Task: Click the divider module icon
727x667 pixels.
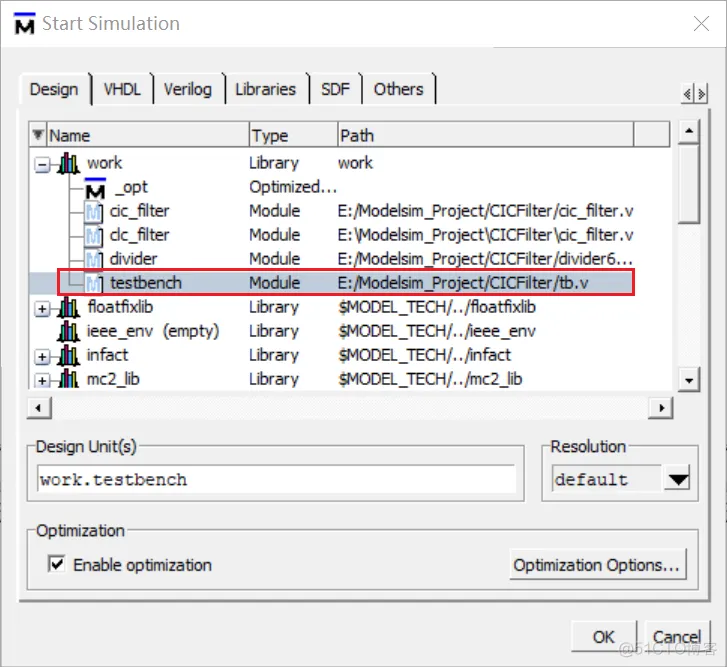Action: coord(94,259)
